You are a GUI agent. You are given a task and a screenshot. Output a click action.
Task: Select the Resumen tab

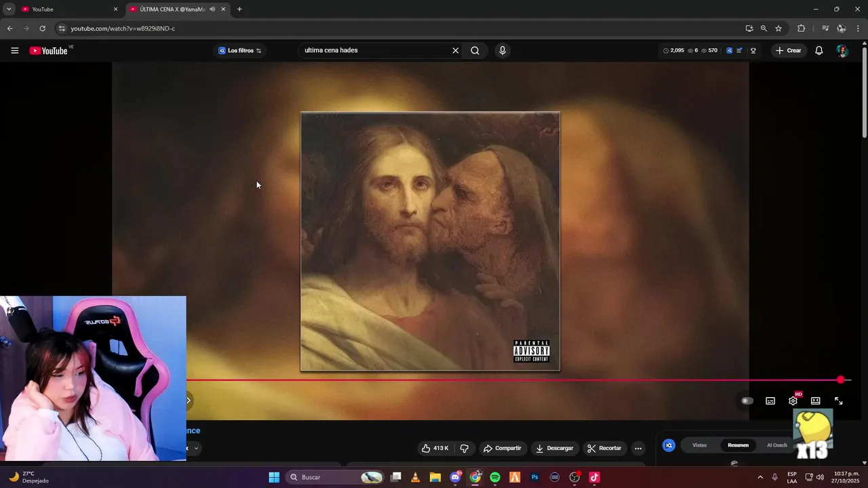click(738, 445)
